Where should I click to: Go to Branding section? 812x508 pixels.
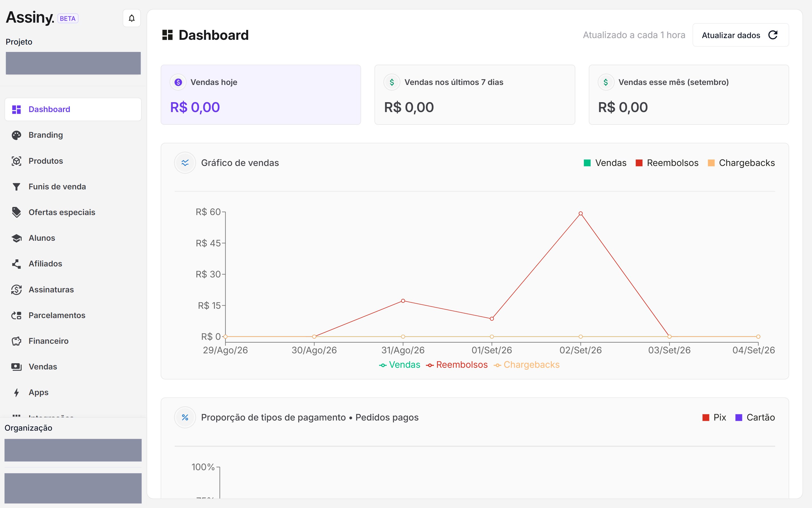pyautogui.click(x=73, y=135)
